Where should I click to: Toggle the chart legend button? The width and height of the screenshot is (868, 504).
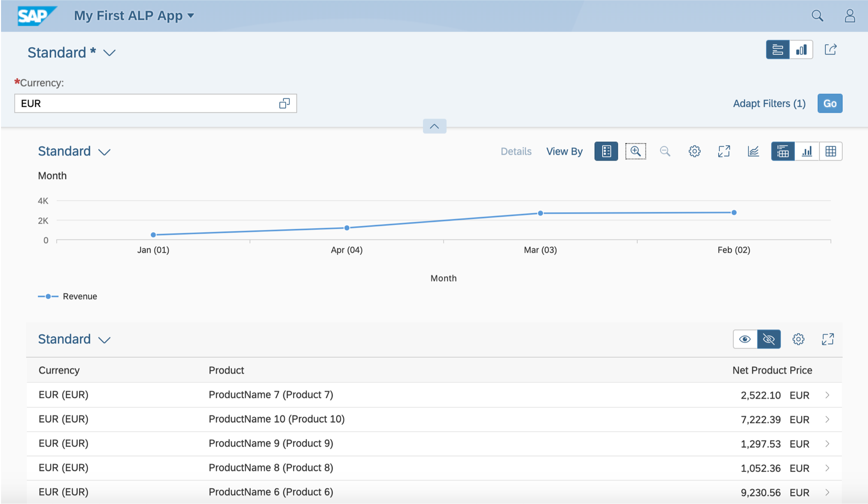pyautogui.click(x=606, y=151)
